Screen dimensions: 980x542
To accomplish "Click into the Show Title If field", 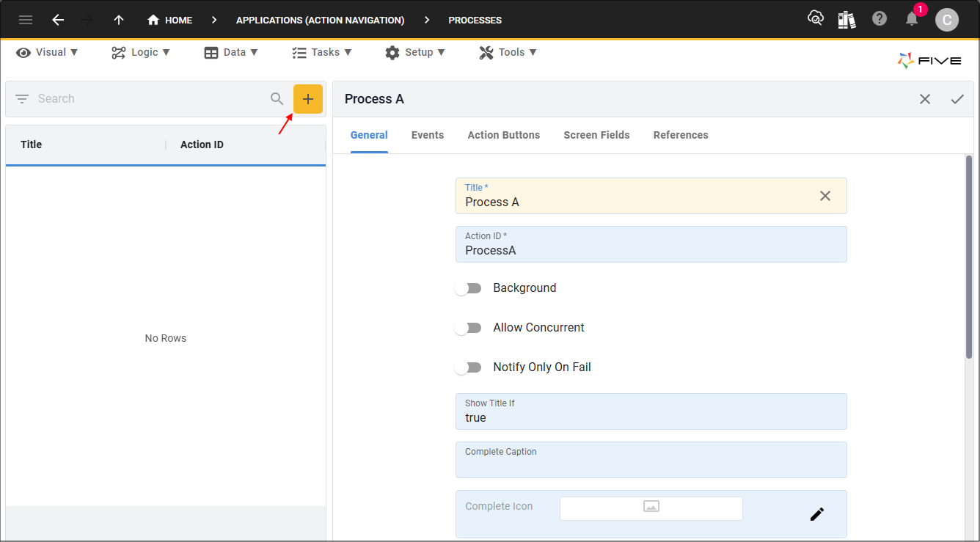I will click(x=651, y=411).
